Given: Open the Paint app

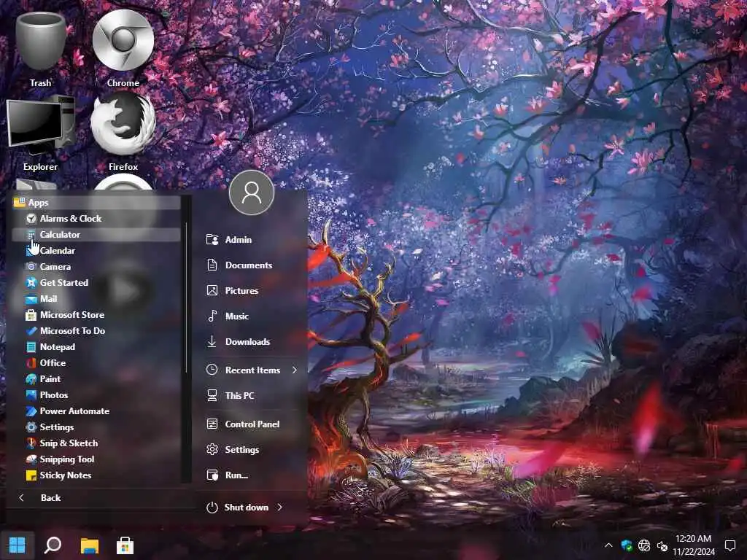Looking at the screenshot, I should [96, 379].
